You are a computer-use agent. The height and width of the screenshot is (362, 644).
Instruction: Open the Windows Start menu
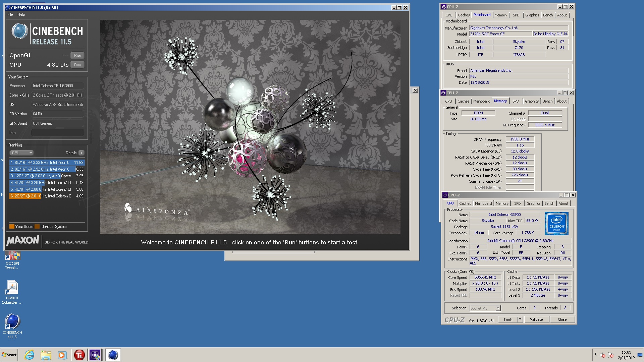pos(9,355)
